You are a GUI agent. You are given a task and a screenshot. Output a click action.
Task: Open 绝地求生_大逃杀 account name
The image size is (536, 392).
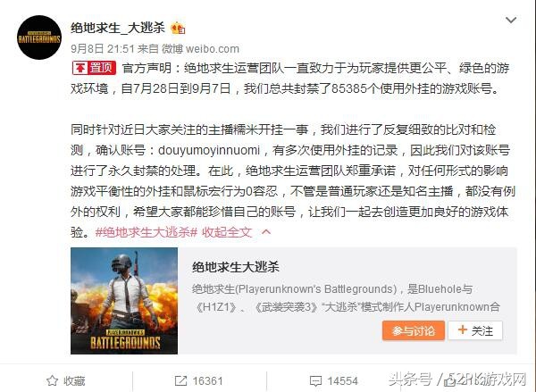coord(118,28)
